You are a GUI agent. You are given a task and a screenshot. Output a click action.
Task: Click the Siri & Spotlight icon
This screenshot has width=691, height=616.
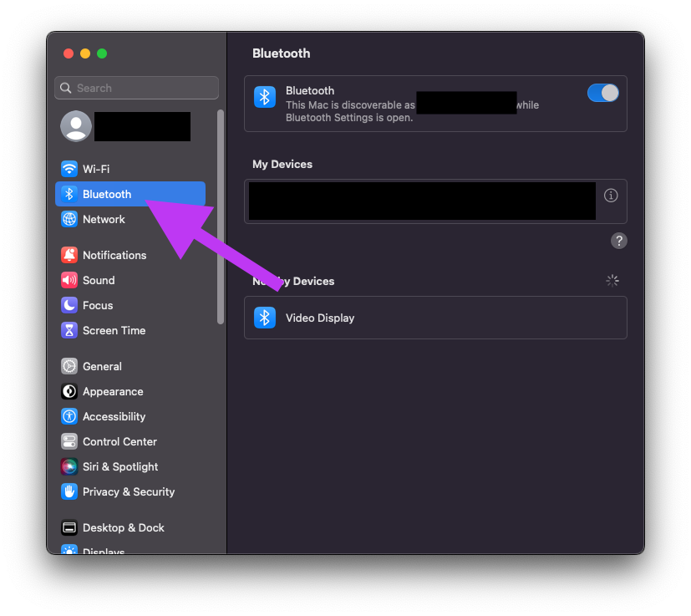pos(69,466)
